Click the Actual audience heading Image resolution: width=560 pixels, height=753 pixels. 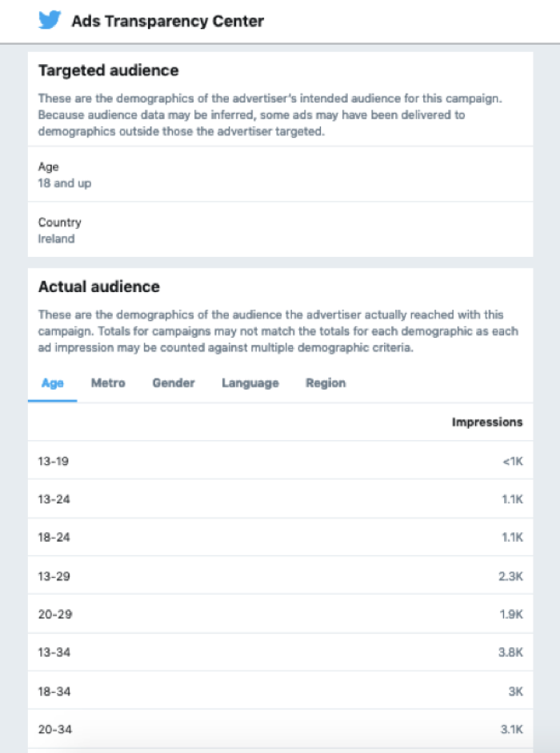[98, 286]
